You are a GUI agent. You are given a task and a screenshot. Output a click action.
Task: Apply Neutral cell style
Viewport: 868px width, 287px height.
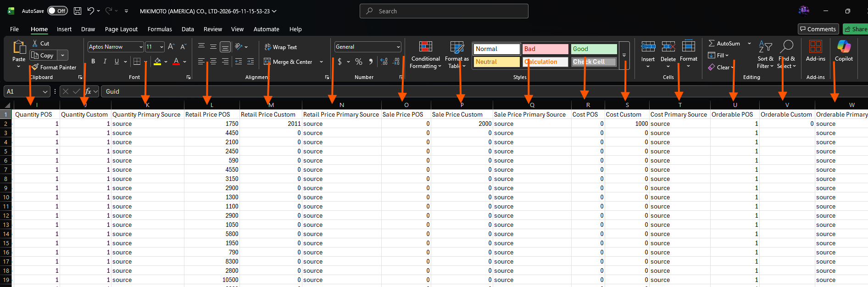click(496, 62)
